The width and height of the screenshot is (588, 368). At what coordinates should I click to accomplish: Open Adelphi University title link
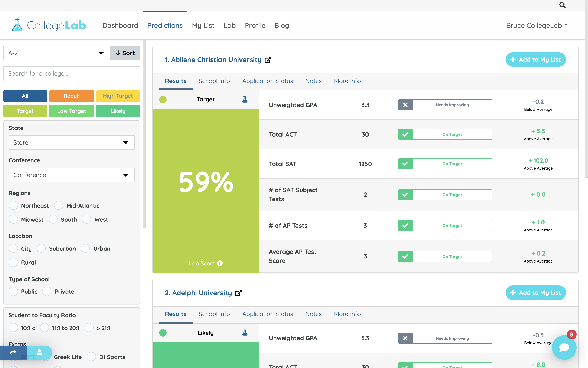(198, 293)
